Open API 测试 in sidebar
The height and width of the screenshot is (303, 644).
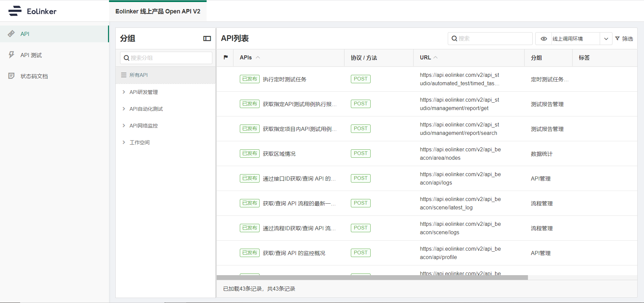point(54,55)
